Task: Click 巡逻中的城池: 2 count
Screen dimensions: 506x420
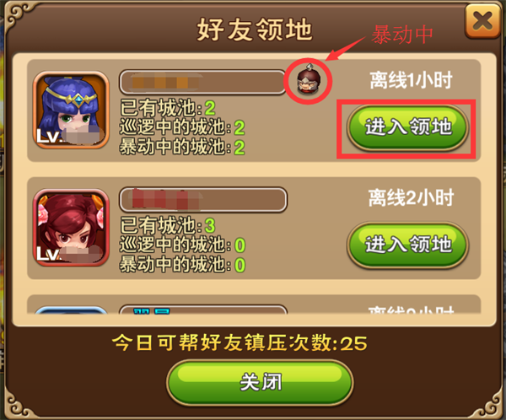Action: (x=182, y=127)
